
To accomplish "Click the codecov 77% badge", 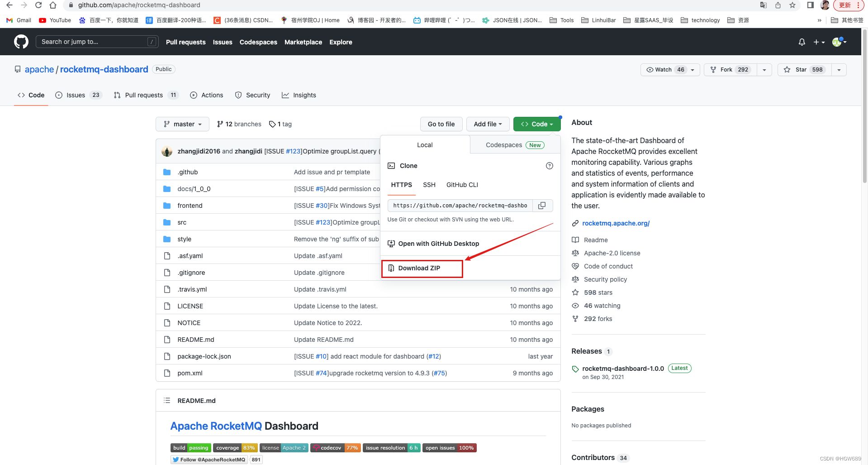I will (335, 448).
